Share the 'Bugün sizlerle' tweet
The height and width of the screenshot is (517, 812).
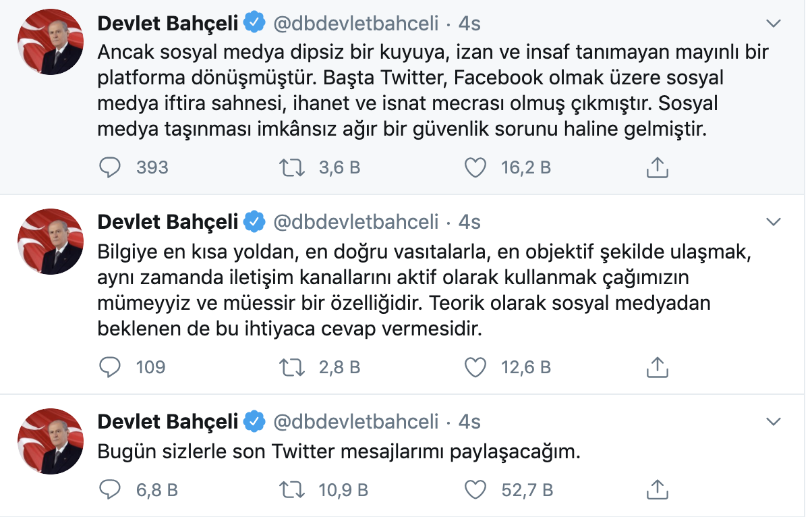pyautogui.click(x=657, y=489)
